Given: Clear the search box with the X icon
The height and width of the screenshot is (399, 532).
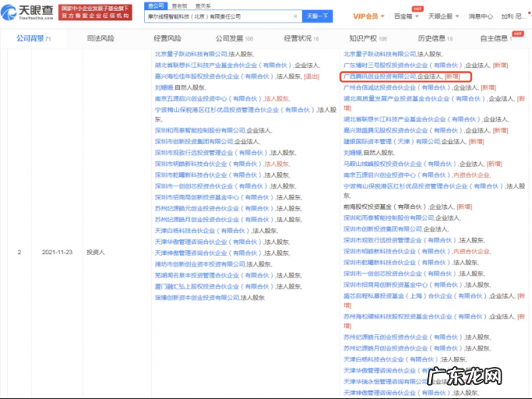Looking at the screenshot, I should pos(295,16).
